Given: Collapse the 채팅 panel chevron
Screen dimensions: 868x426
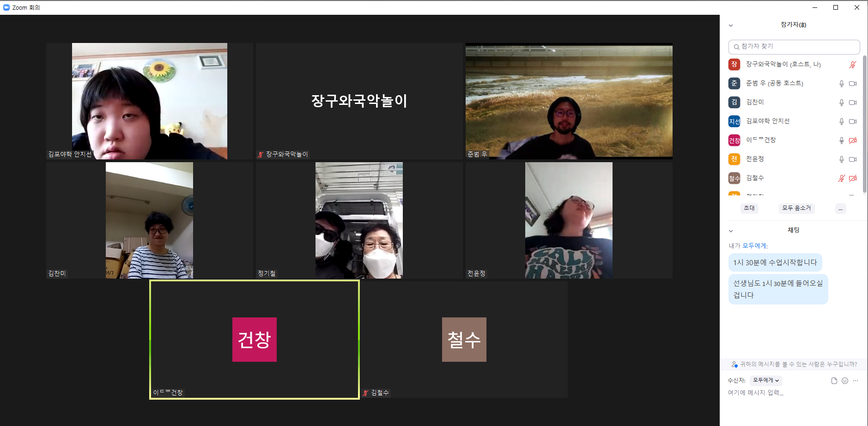Looking at the screenshot, I should coord(731,231).
